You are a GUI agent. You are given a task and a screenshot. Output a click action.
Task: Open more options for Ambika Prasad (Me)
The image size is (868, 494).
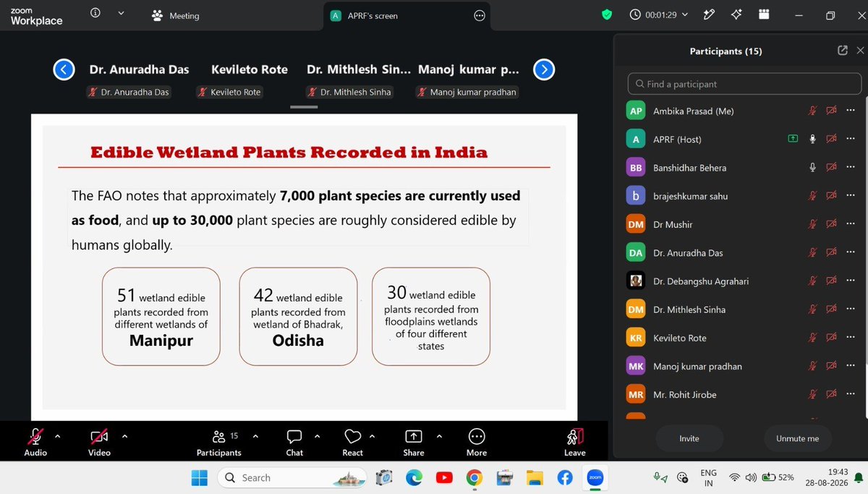point(851,111)
